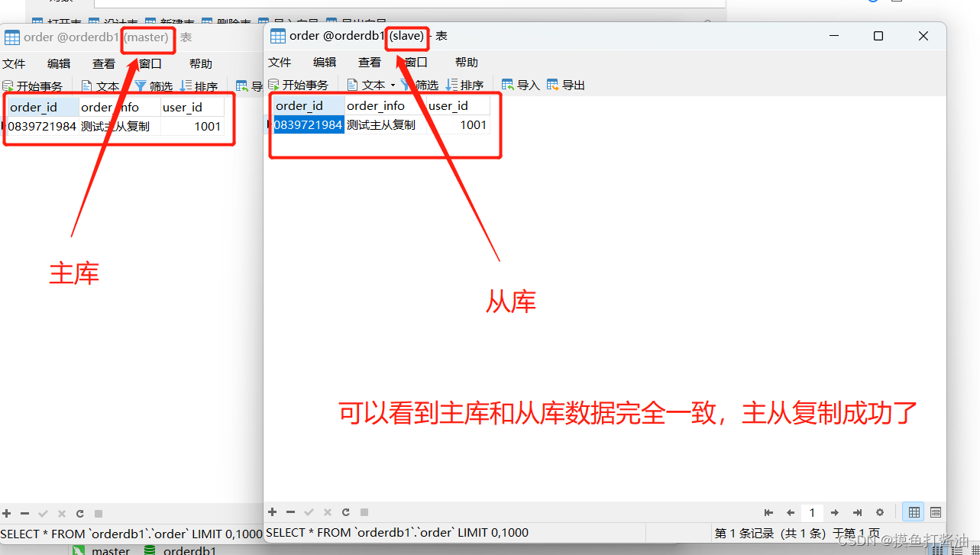The height and width of the screenshot is (555, 980).
Task: Discard changes X icon in master window
Action: coord(62,514)
